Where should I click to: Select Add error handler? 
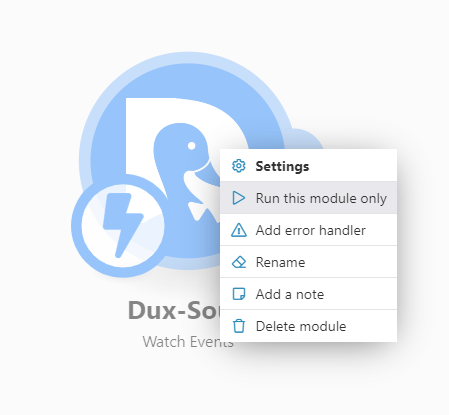pos(308,230)
